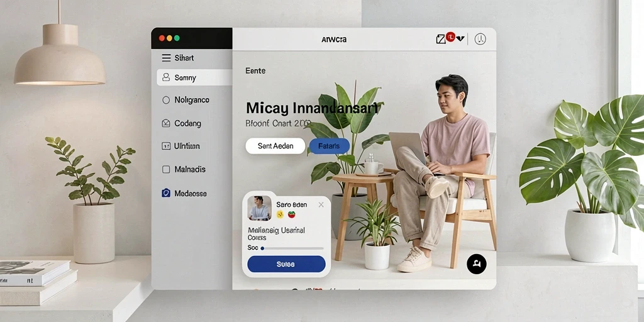Click the black round chat button
Image resolution: width=644 pixels, height=322 pixels.
coord(477,264)
